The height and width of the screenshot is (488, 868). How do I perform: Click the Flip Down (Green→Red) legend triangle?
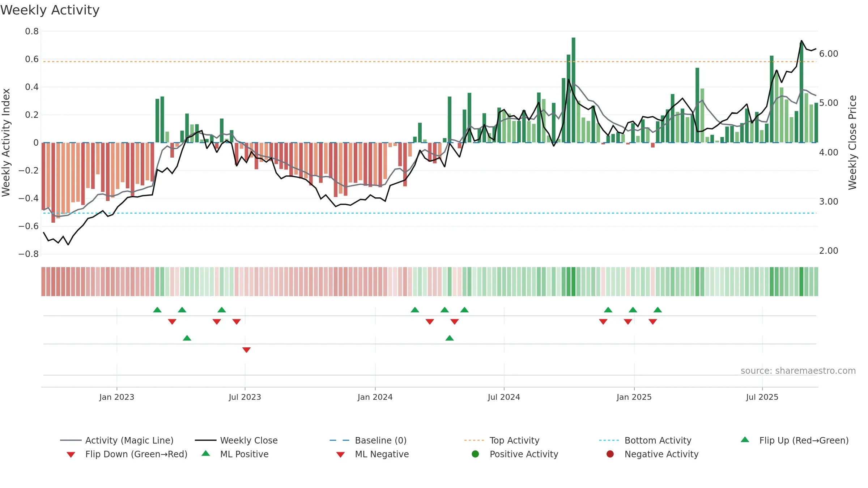click(71, 454)
